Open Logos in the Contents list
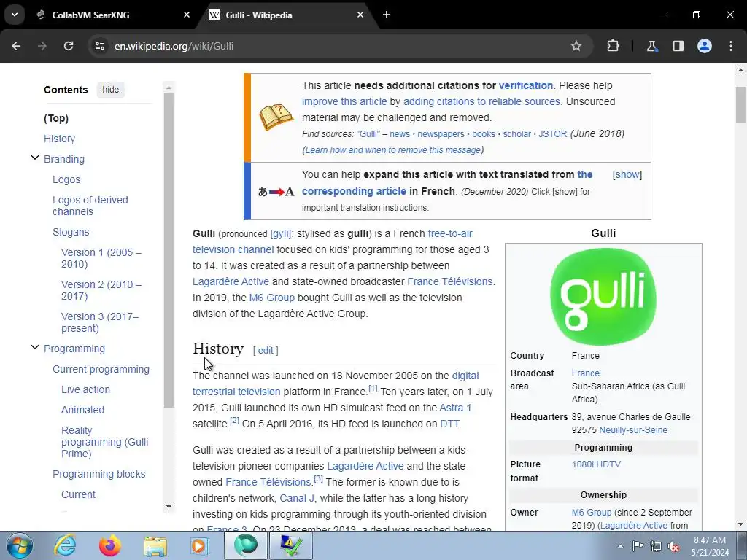Viewport: 747px width, 560px height. (x=66, y=179)
